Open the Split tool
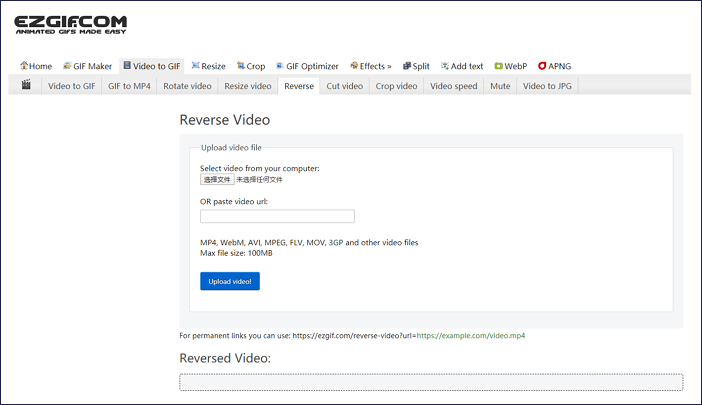This screenshot has height=405, width=702. tap(416, 66)
